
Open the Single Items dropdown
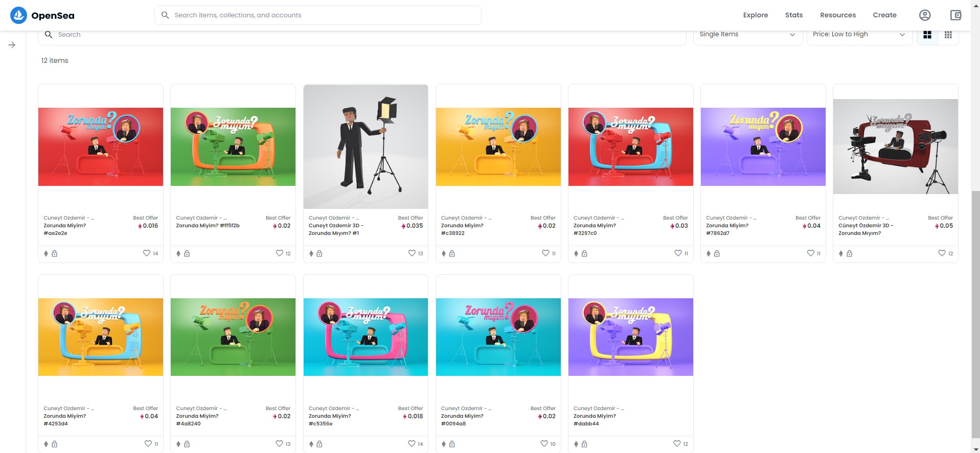747,35
